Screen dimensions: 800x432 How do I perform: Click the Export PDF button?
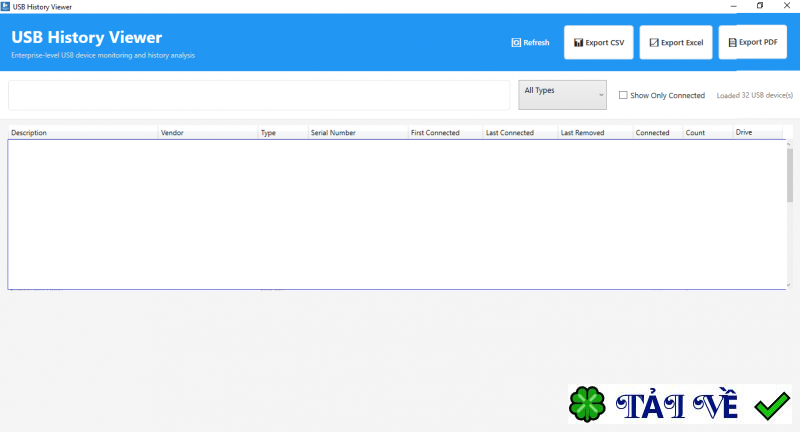pyautogui.click(x=753, y=42)
